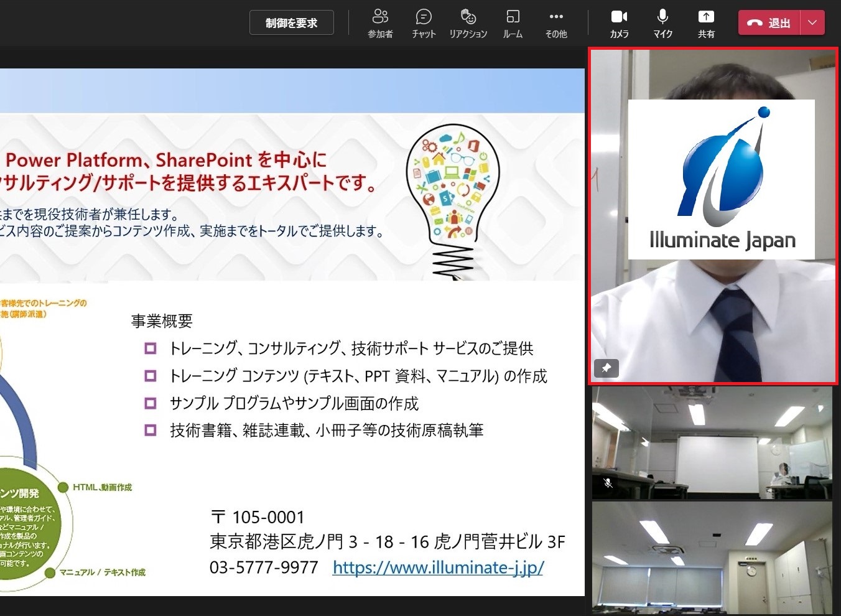Click the pin icon on presenter video
841x616 pixels.
coord(606,368)
